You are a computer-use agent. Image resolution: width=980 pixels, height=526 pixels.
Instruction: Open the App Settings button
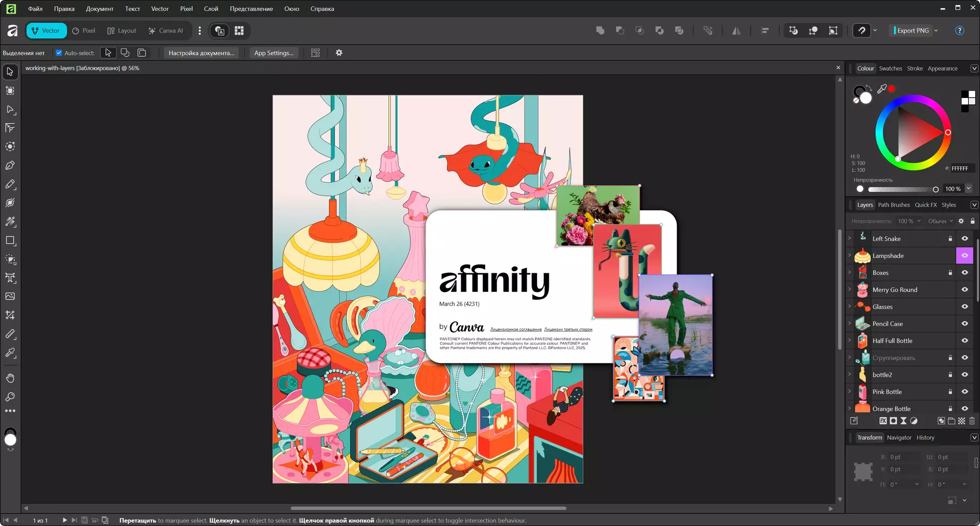pyautogui.click(x=273, y=53)
